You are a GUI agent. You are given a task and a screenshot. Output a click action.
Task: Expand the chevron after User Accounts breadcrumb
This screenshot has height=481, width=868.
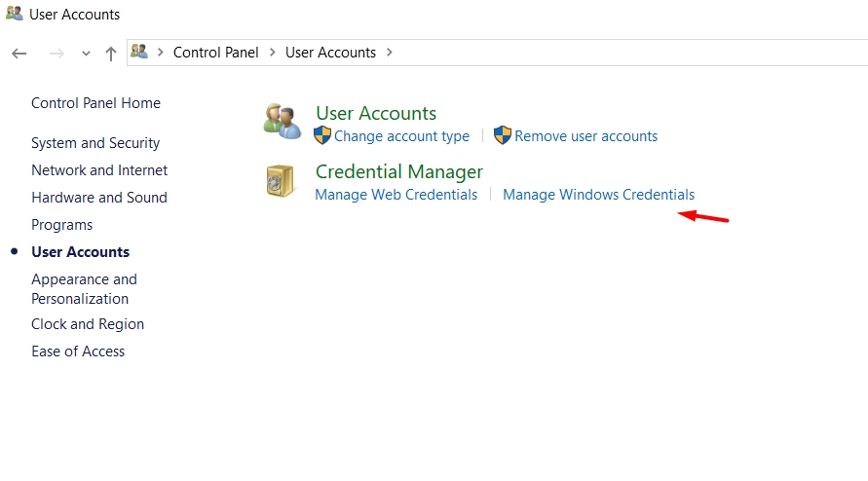[390, 52]
